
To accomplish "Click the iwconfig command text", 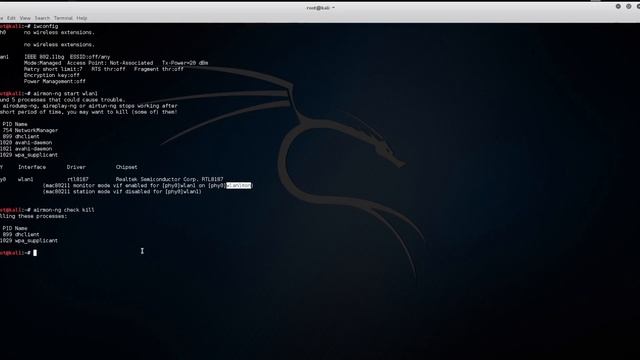I will pos(46,26).
